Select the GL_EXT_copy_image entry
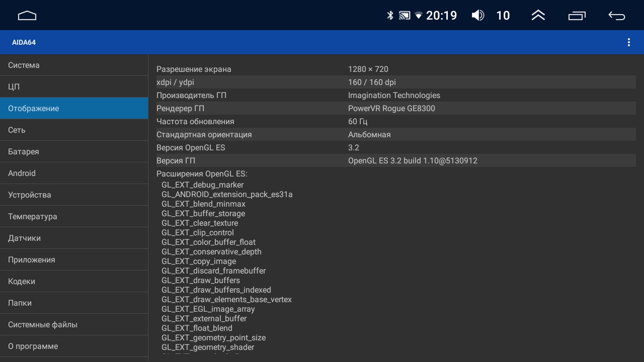 coord(199,261)
